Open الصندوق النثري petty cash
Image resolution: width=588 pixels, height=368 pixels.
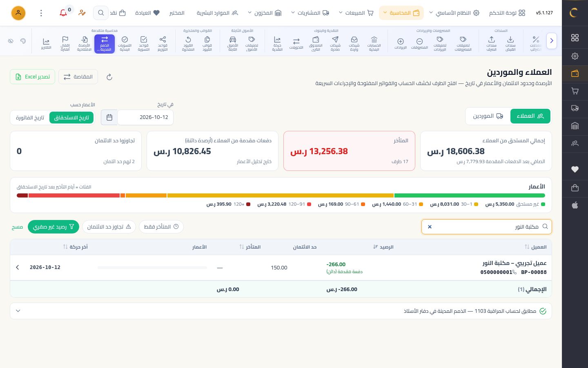316,44
